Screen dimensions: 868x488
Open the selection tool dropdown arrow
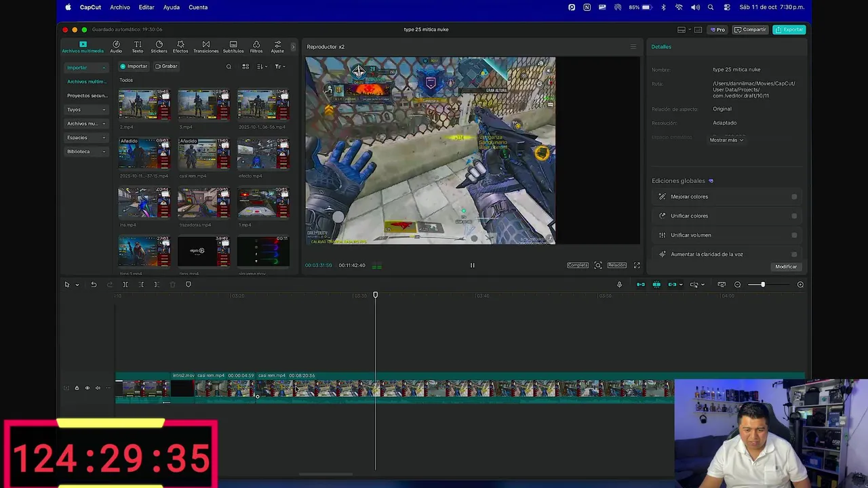coord(77,285)
